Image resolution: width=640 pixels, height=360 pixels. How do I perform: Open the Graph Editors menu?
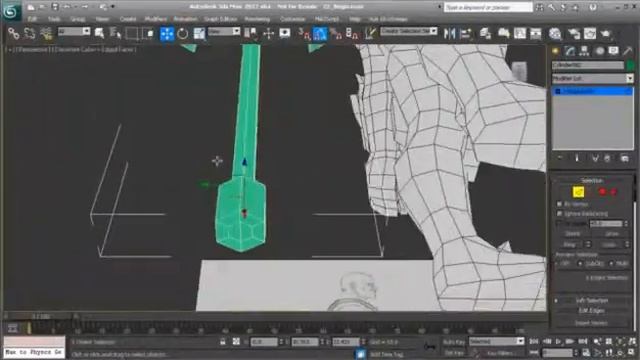tap(220, 19)
